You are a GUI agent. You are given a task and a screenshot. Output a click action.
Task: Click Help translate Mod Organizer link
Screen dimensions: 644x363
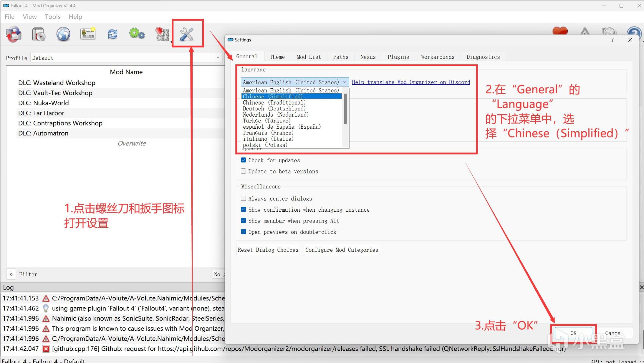tap(411, 82)
